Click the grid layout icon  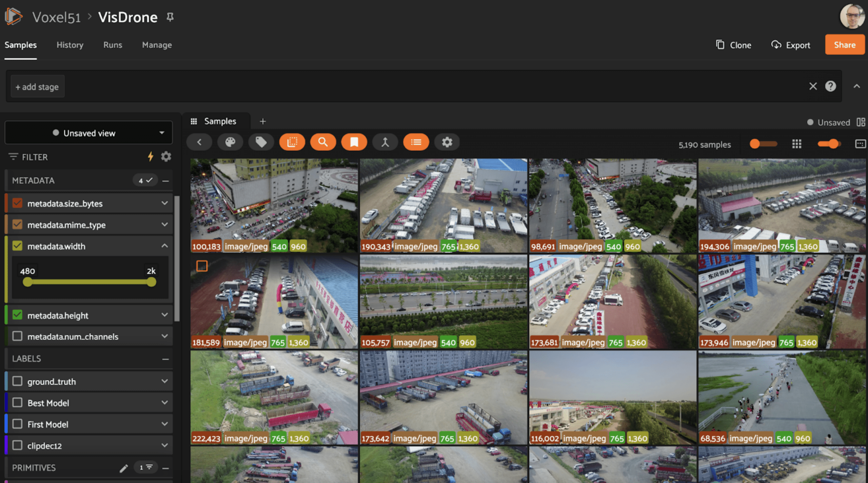tap(796, 144)
